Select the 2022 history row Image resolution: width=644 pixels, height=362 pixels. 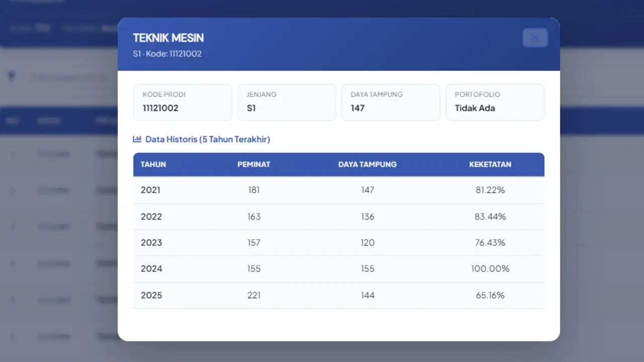[339, 217]
